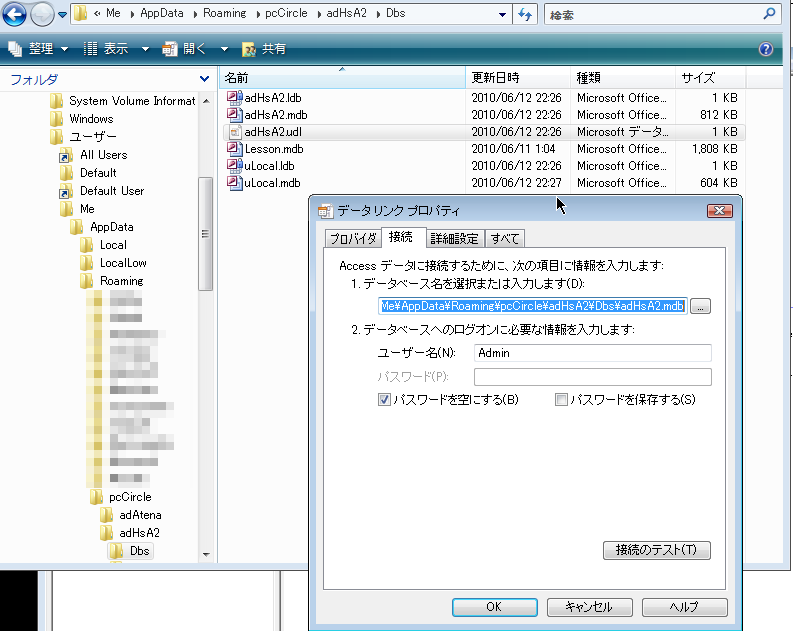This screenshot has height=631, width=793.
Task: Click the Roaming folder icon in tree
Action: coord(86,281)
